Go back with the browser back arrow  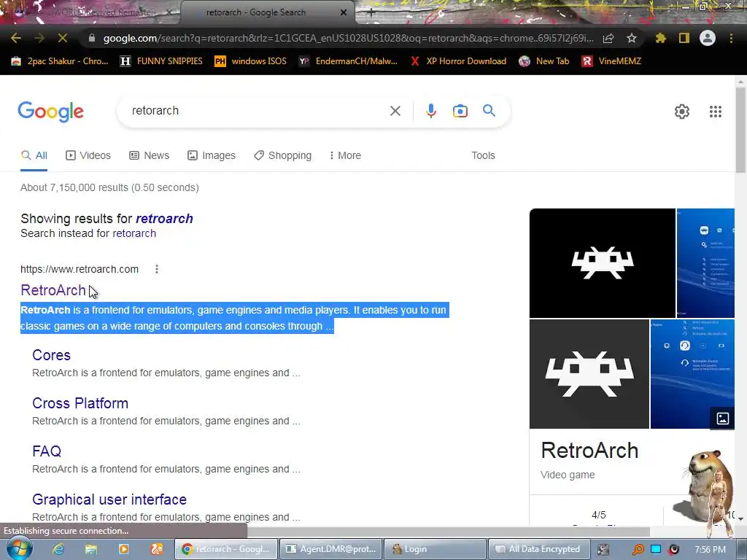16,38
